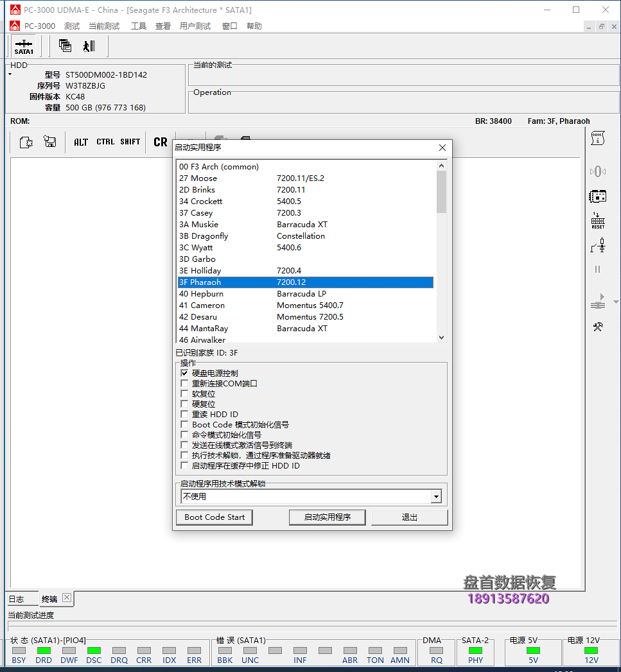Close the terminal tab with its X

[67, 598]
